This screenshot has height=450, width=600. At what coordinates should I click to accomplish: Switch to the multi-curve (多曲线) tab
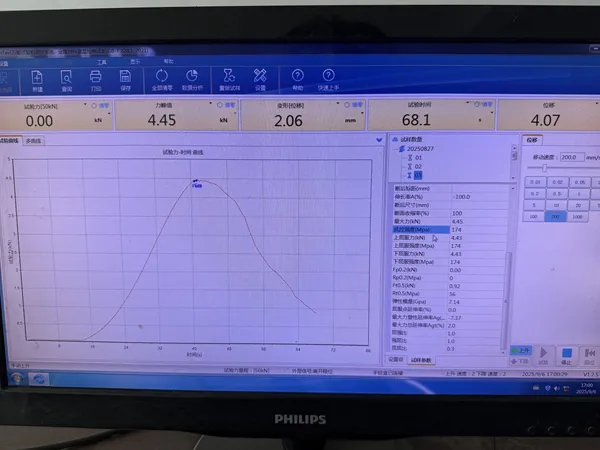click(33, 141)
